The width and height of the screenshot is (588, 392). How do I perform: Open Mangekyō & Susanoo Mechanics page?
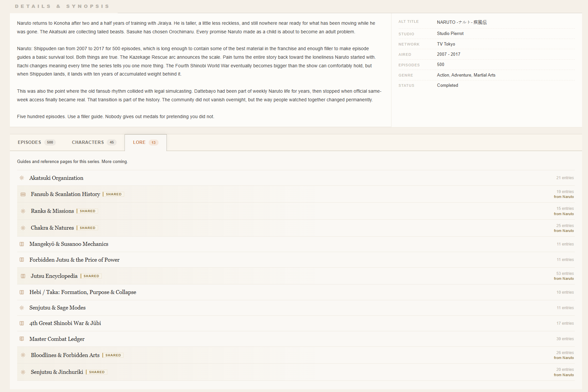[x=69, y=244]
